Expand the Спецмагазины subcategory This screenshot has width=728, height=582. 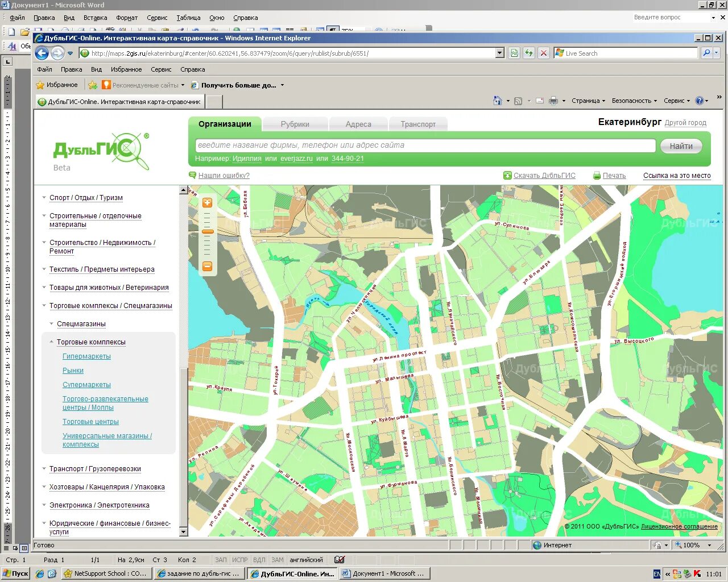(81, 324)
